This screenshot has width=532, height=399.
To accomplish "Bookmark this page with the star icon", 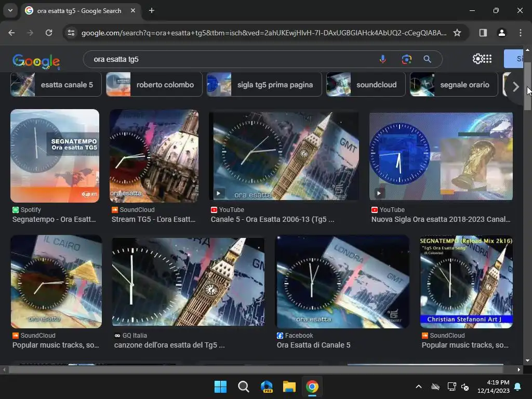I will coord(457,33).
